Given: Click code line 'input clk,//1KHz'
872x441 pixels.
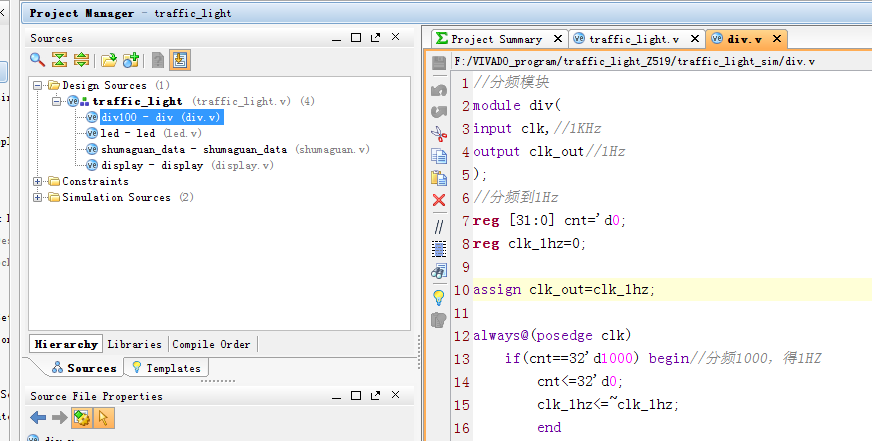Looking at the screenshot, I should point(537,128).
